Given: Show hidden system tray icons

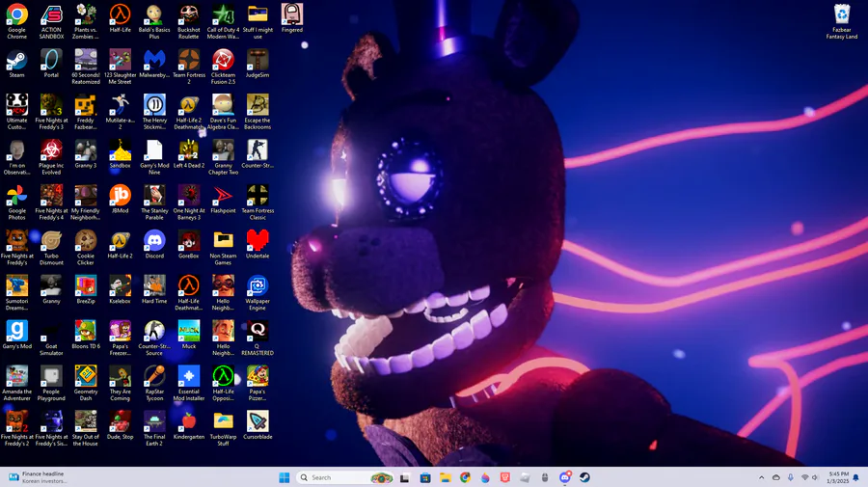Looking at the screenshot, I should 761,477.
